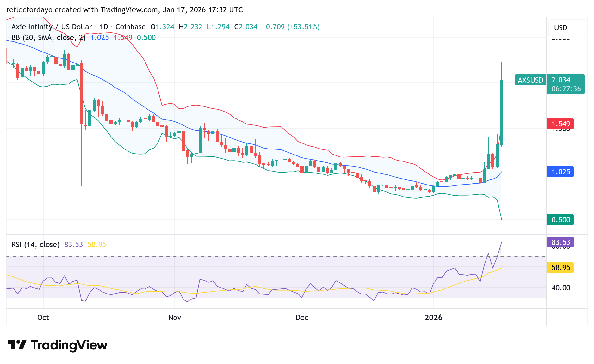Click the large red October crash candle
Screen dimensions: 594x364
point(81,94)
